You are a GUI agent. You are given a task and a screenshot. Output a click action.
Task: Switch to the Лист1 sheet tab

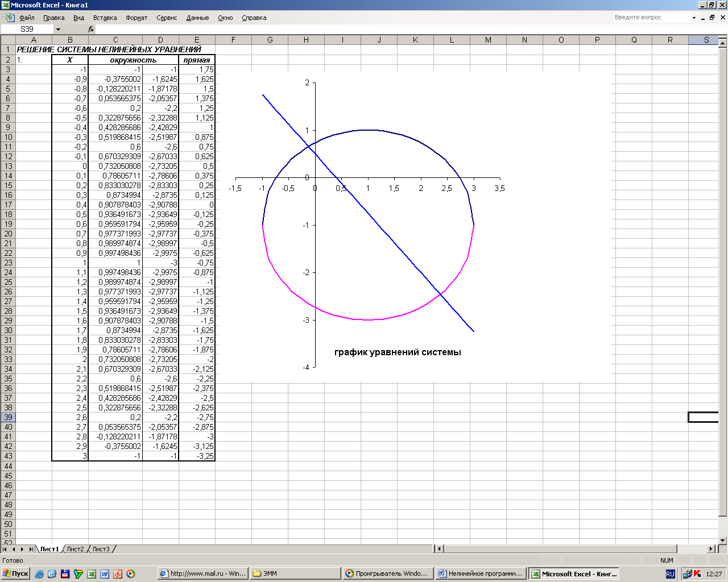click(49, 549)
